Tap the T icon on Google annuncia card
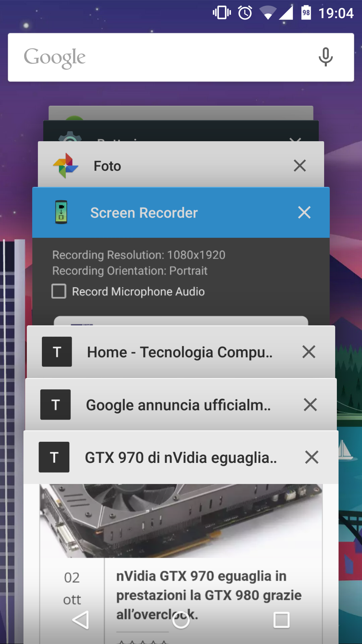This screenshot has width=362, height=644. point(55,405)
